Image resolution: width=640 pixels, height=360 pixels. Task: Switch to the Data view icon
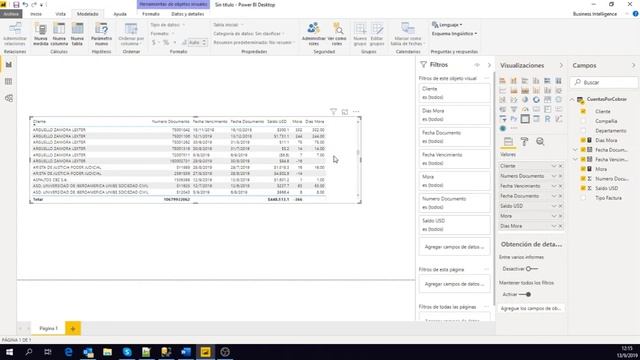[9, 82]
